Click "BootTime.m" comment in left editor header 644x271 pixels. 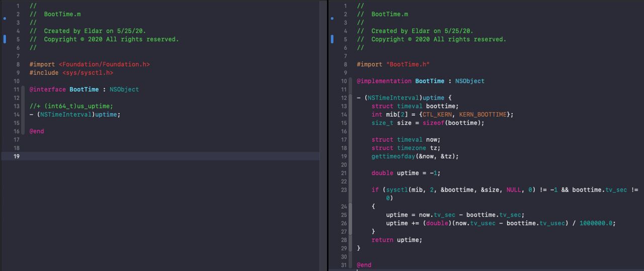62,14
